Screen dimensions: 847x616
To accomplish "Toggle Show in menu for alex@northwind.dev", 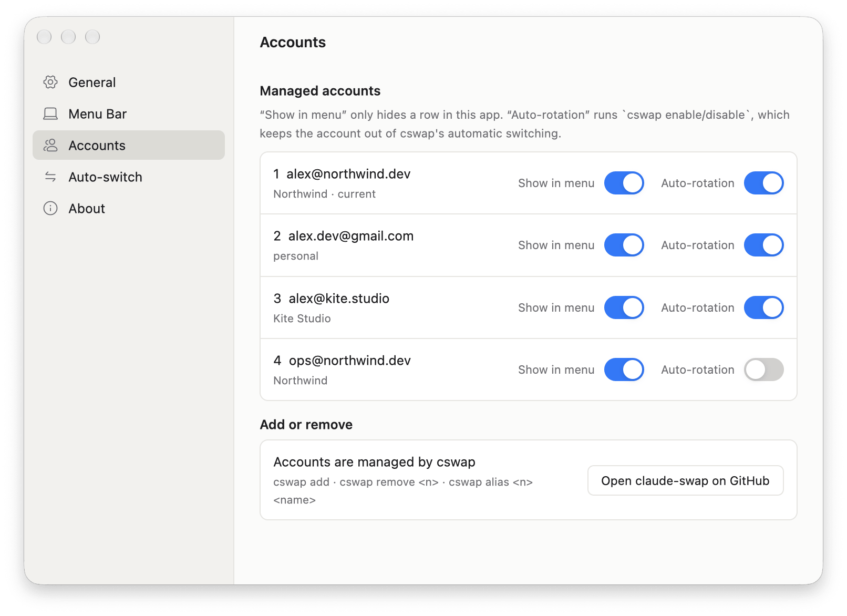I will (x=624, y=183).
